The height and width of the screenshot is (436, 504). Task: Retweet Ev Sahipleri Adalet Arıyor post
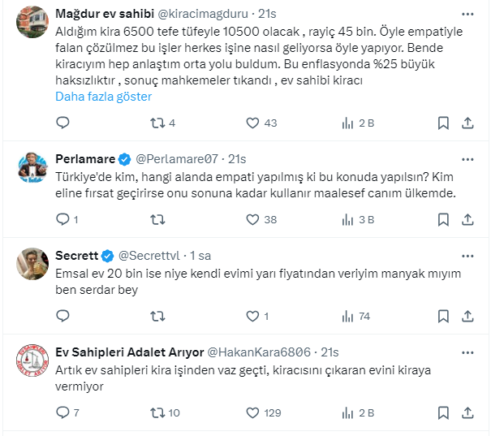tap(158, 412)
